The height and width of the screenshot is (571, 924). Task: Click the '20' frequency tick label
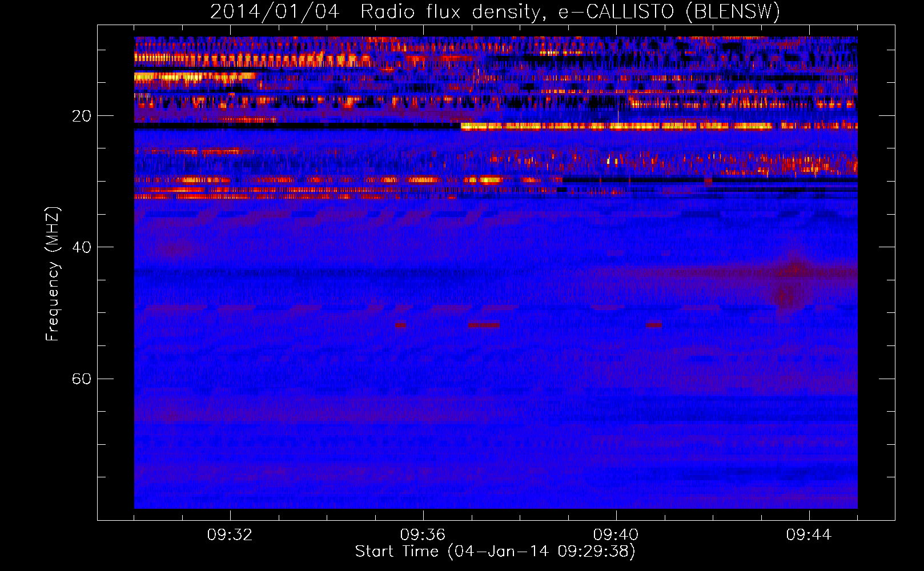82,116
